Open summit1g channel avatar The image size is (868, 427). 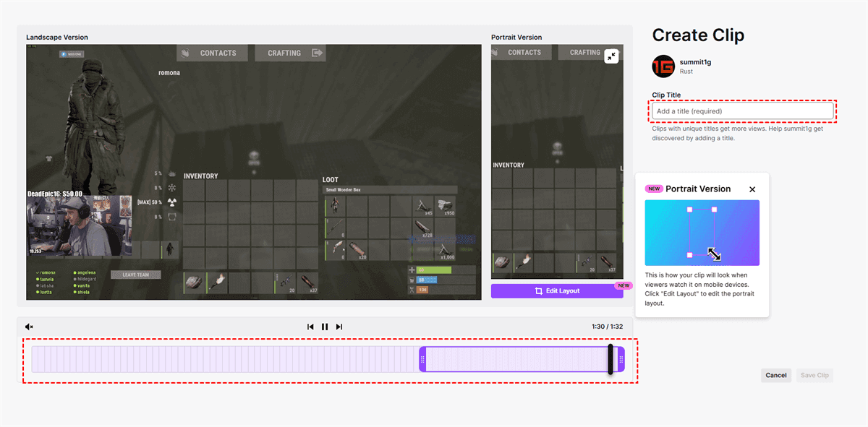tap(663, 66)
